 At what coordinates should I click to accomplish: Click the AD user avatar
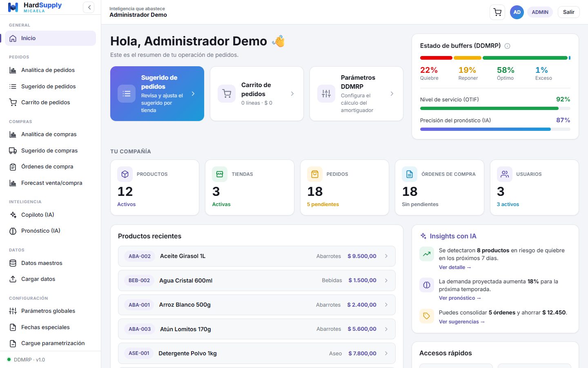point(517,12)
